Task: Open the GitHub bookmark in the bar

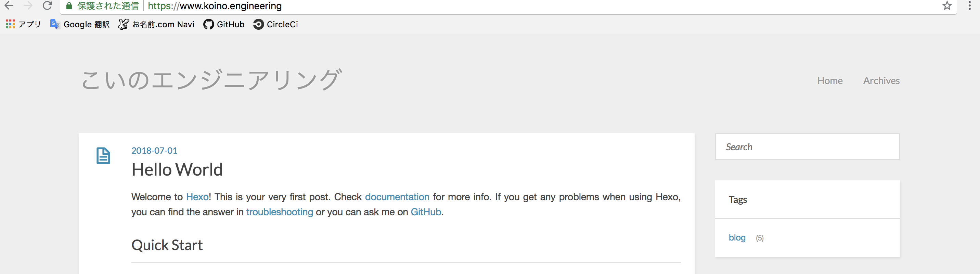Action: [x=224, y=24]
